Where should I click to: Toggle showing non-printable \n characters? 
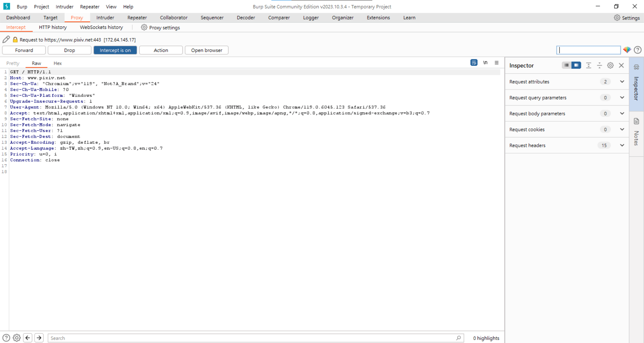pos(485,63)
